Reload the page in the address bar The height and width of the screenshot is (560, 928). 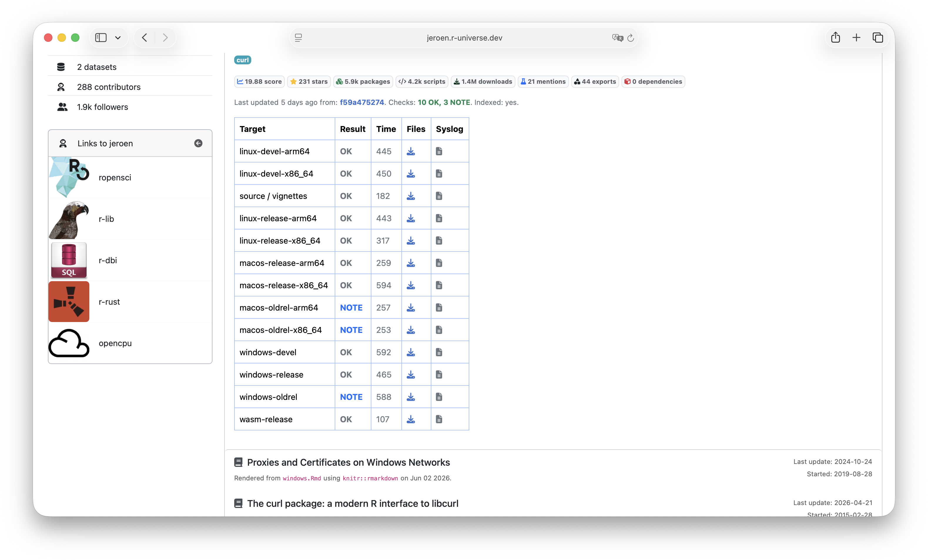(630, 38)
